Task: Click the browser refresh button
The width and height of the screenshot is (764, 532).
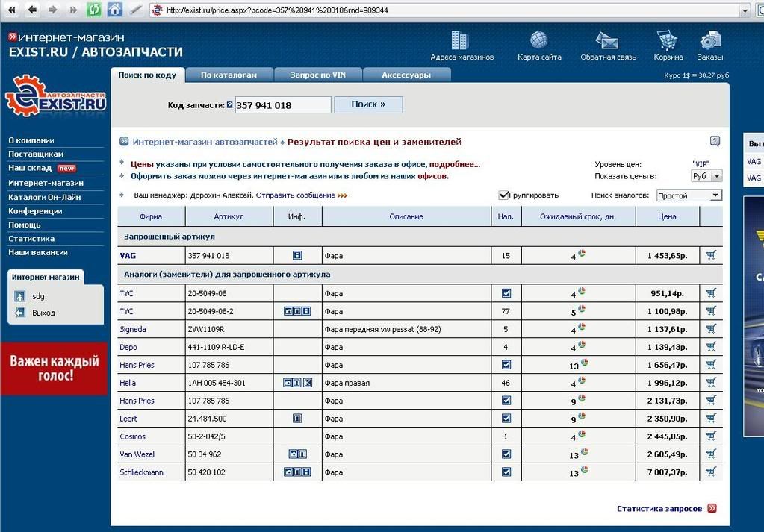Action: (x=93, y=10)
